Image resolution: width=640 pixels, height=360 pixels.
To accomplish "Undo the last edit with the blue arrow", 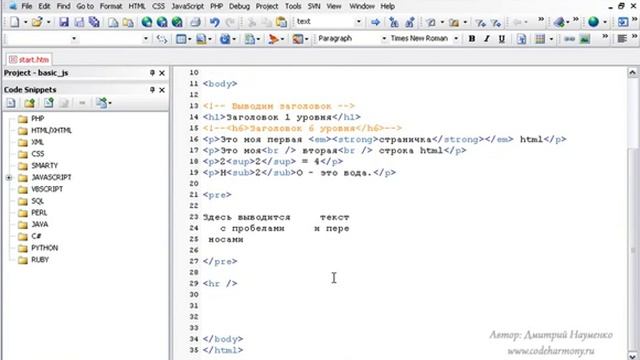I will point(215,22).
